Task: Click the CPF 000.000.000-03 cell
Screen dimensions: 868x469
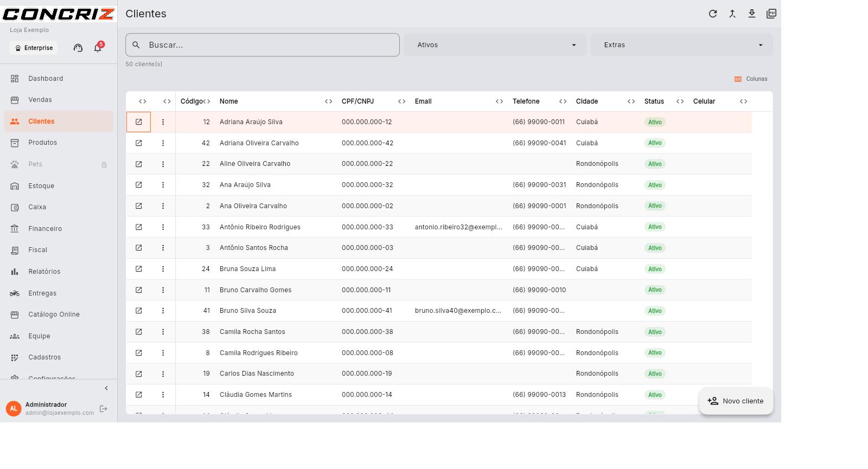Action: tap(368, 248)
